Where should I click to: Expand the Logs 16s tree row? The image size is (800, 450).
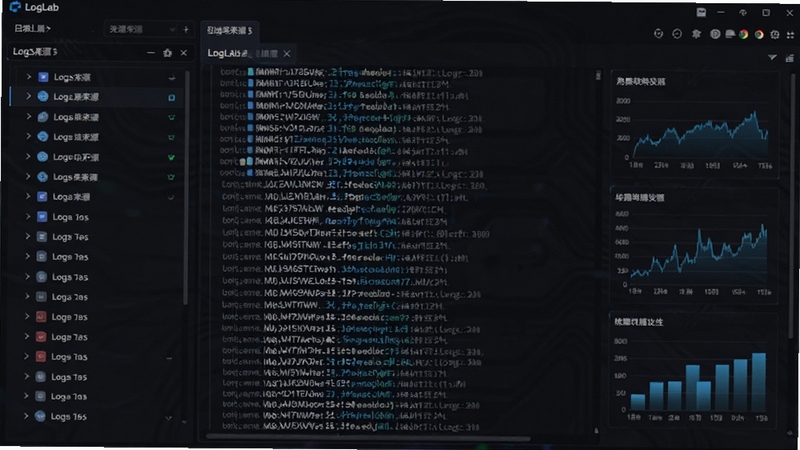[x=26, y=416]
